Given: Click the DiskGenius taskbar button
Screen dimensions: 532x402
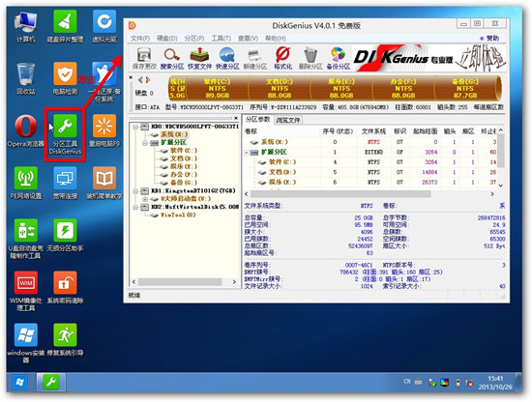Looking at the screenshot, I should 50,383.
